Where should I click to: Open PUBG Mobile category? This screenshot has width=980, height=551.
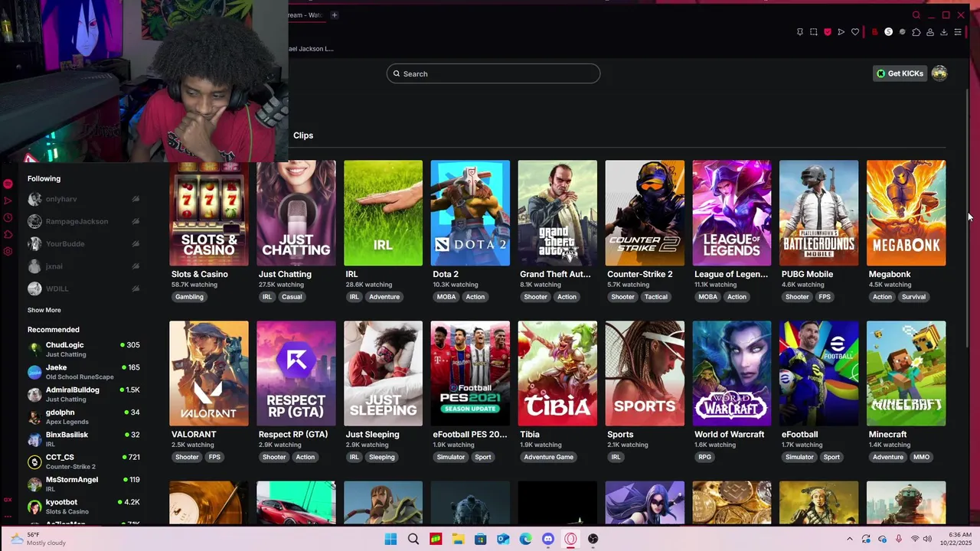click(x=819, y=213)
